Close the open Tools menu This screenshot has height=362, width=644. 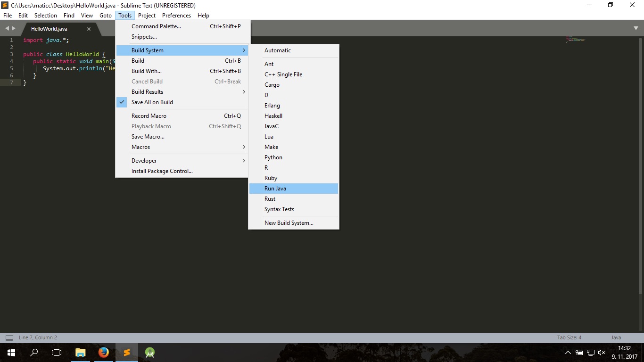[125, 16]
